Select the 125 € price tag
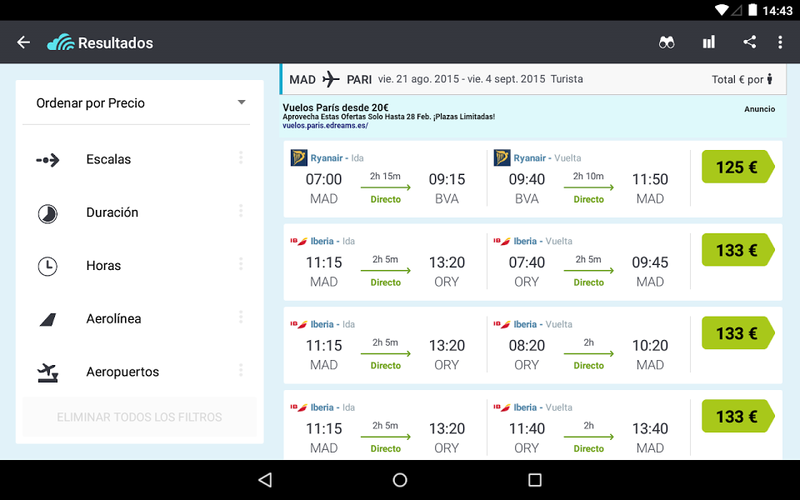The height and width of the screenshot is (500, 800). pyautogui.click(x=738, y=167)
